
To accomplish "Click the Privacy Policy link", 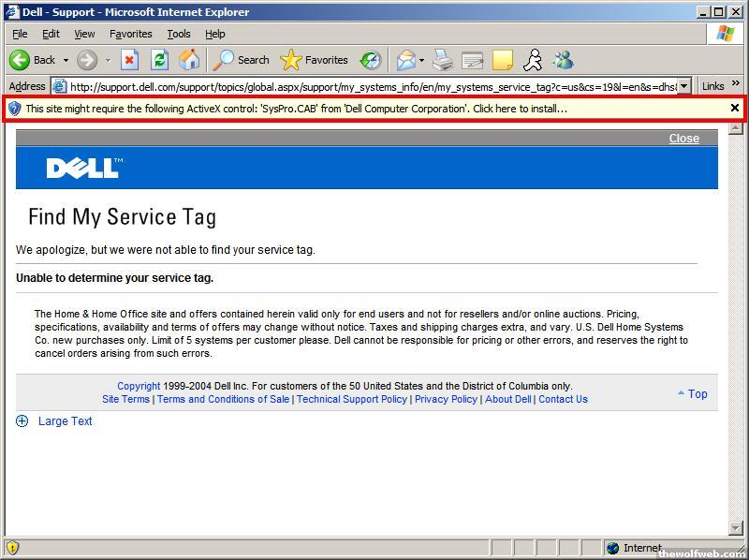I will pos(446,399).
